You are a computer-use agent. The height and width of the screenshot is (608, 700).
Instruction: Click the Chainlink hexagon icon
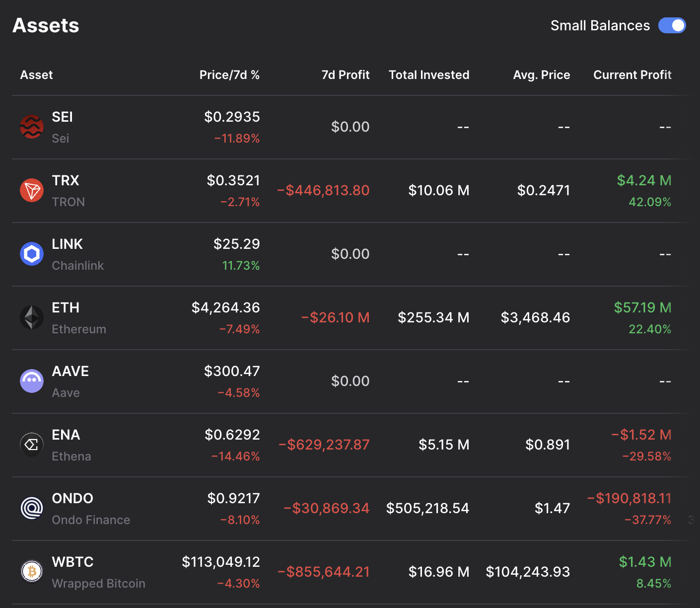32,254
